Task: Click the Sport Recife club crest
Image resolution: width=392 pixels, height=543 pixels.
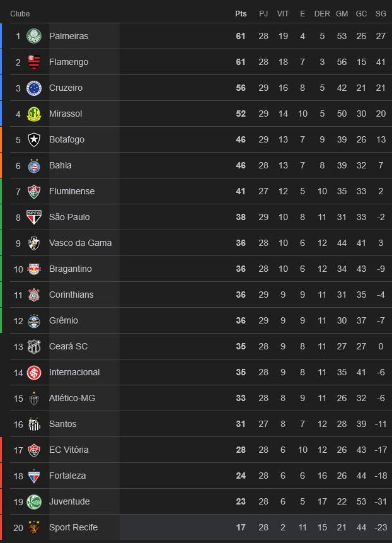Action: (x=34, y=527)
